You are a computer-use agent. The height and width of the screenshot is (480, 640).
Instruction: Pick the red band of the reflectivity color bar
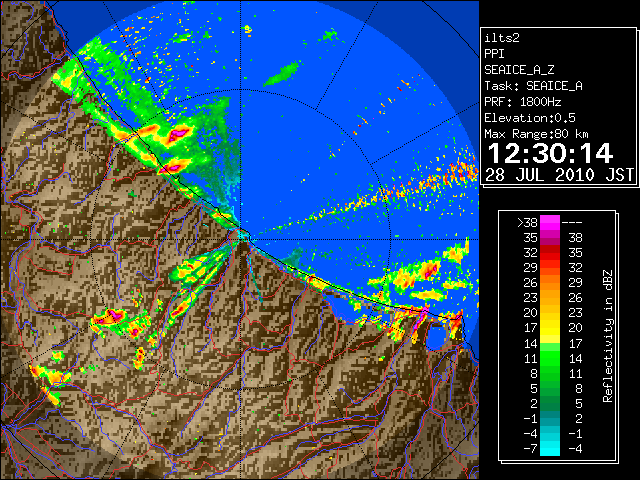[x=550, y=253]
